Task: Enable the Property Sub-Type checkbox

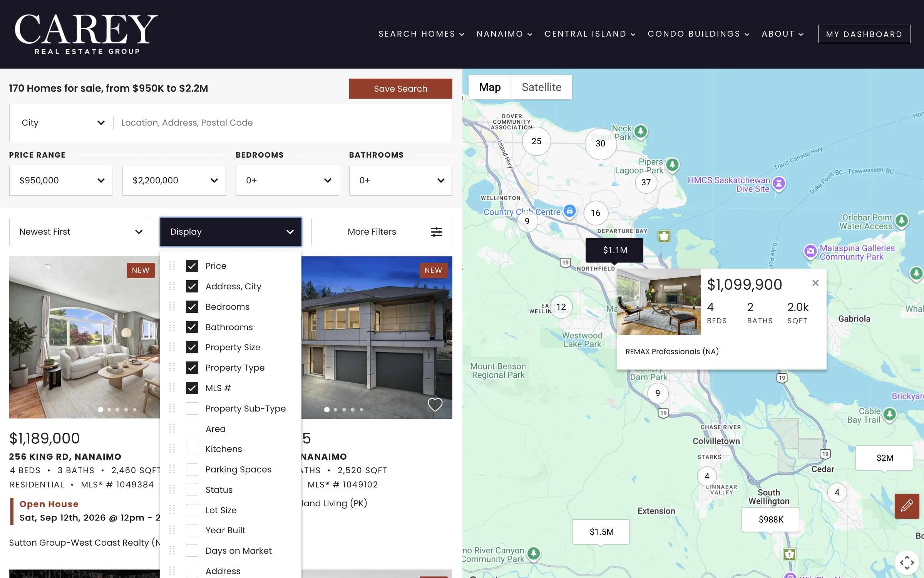Action: 192,408
